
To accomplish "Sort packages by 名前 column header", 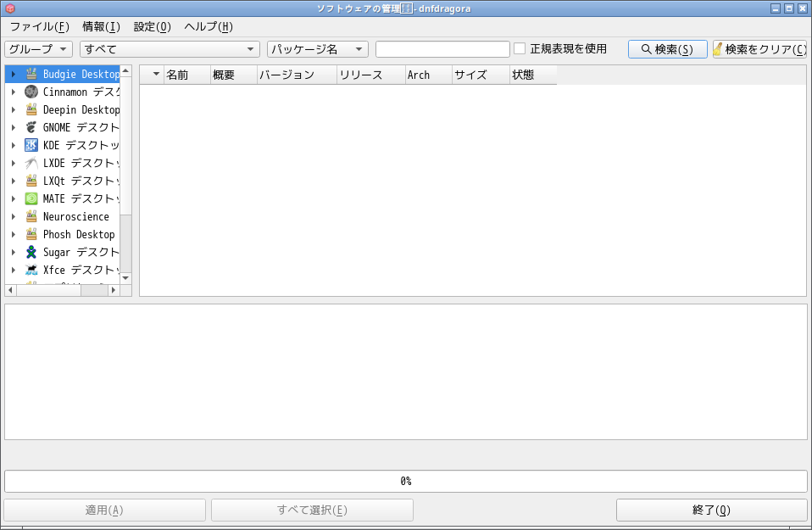I will point(187,75).
